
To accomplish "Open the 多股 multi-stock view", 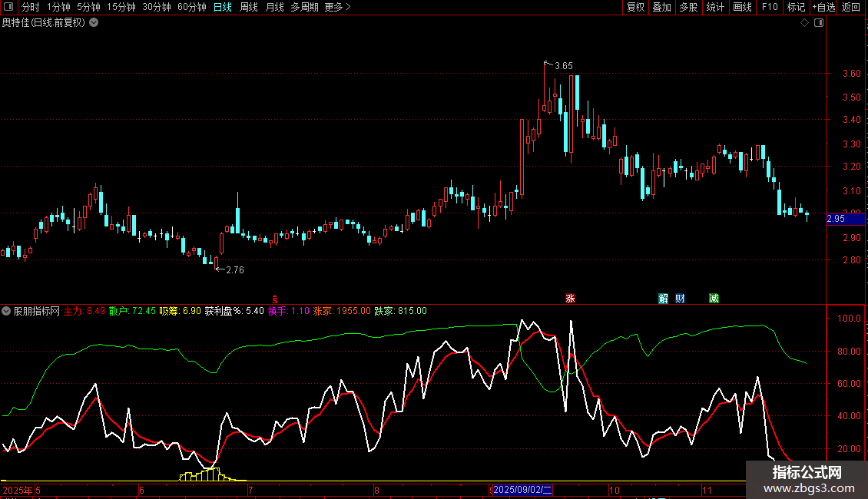I will click(689, 7).
